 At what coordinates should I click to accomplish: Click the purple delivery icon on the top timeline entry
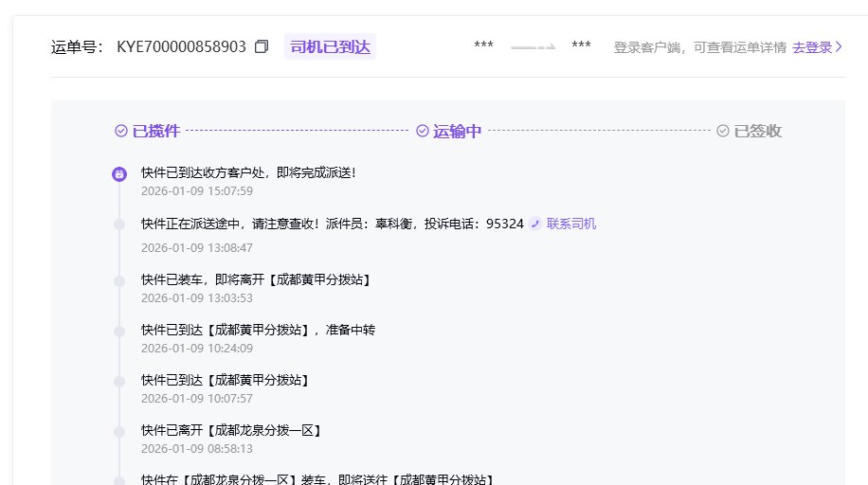coord(119,174)
